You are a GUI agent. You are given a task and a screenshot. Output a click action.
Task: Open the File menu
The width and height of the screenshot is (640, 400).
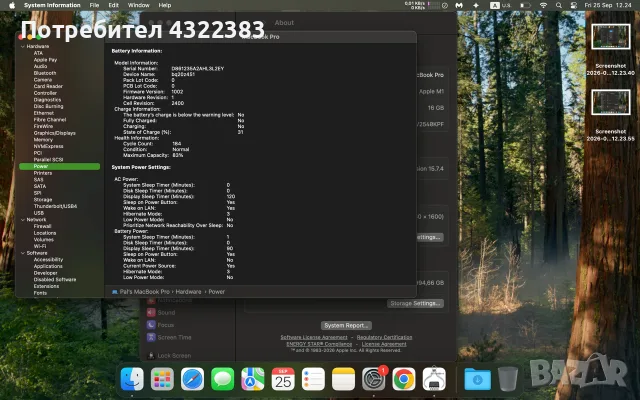pyautogui.click(x=94, y=5)
